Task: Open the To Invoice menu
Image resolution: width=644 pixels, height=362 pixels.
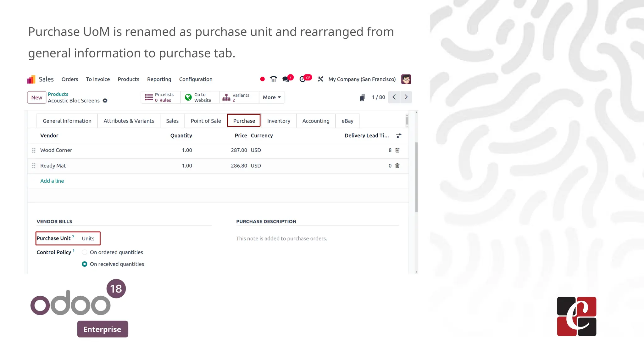Action: click(98, 79)
